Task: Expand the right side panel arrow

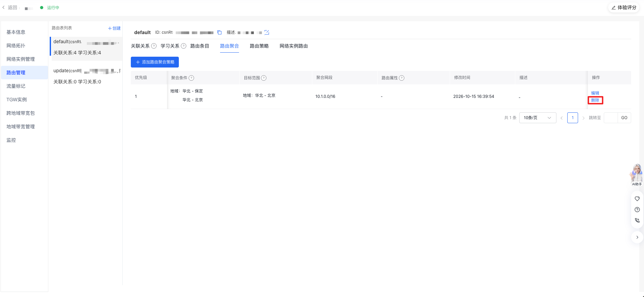Action: 637,237
